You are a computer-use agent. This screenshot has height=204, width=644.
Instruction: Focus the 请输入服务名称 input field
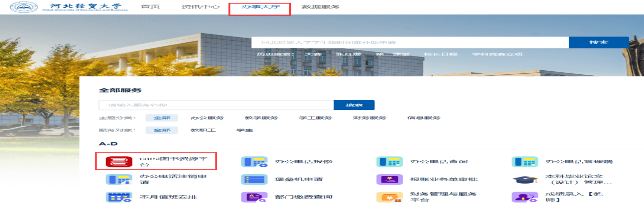click(x=216, y=105)
